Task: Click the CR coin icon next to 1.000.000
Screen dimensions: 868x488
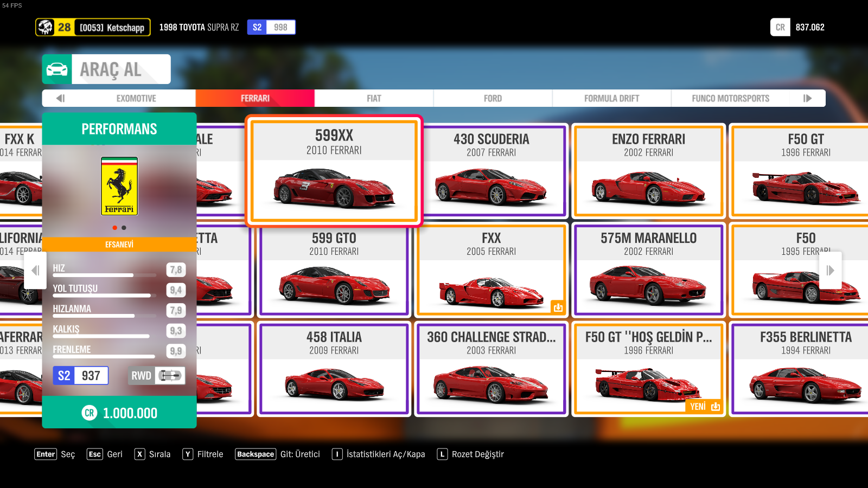Action: (90, 413)
